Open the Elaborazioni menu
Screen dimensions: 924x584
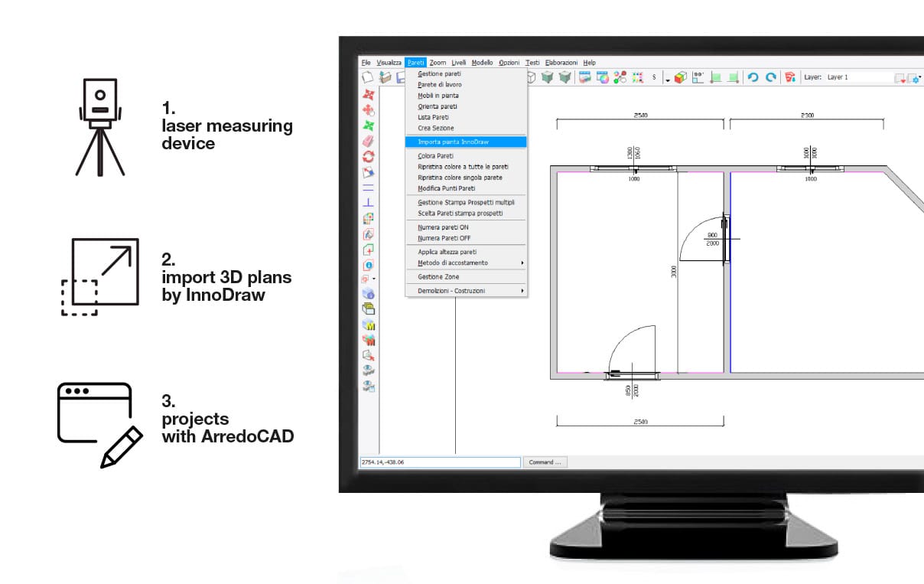561,62
